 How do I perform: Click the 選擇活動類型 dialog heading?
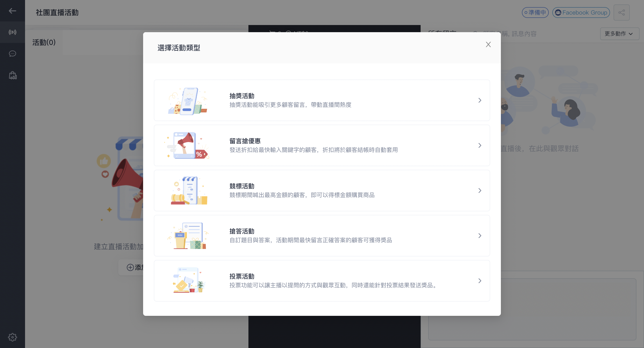(x=179, y=48)
